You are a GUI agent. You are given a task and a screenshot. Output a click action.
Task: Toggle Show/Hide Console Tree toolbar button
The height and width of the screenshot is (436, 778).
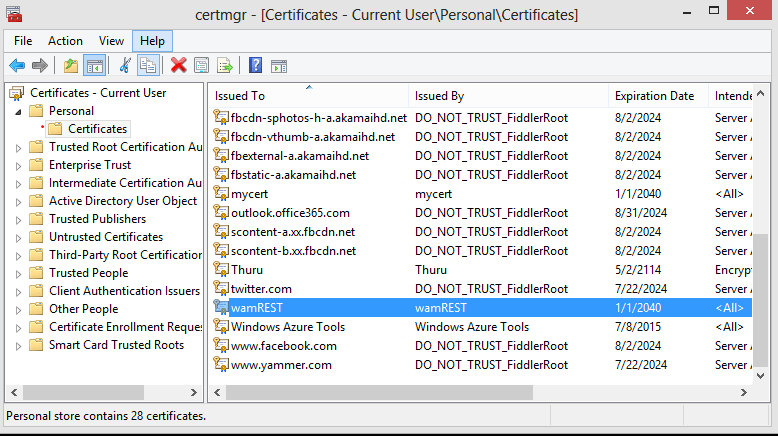click(x=95, y=66)
